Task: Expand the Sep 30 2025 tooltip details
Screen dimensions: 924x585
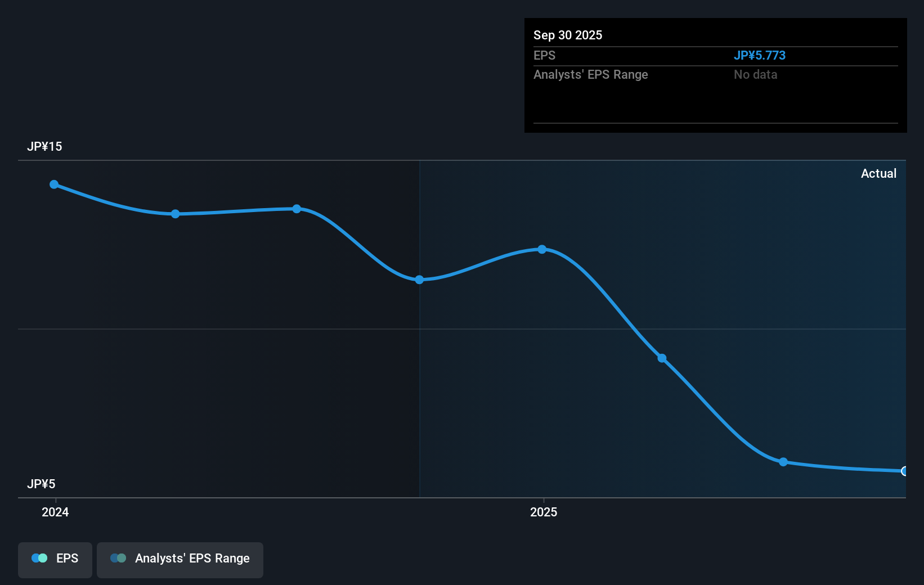Action: (x=715, y=75)
